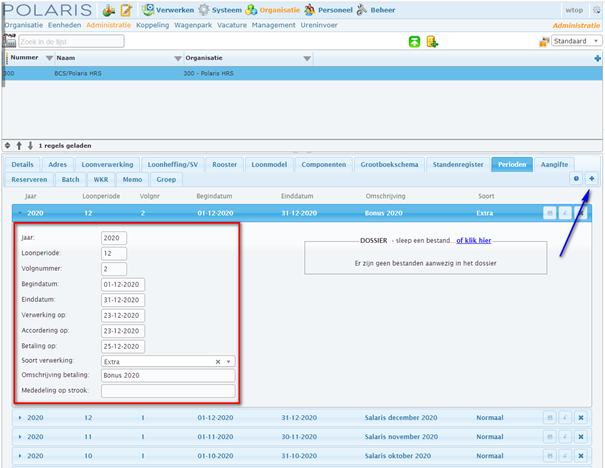The width and height of the screenshot is (605, 468).
Task: Expand the Salaris oktober 2020 row
Action: tap(20, 456)
